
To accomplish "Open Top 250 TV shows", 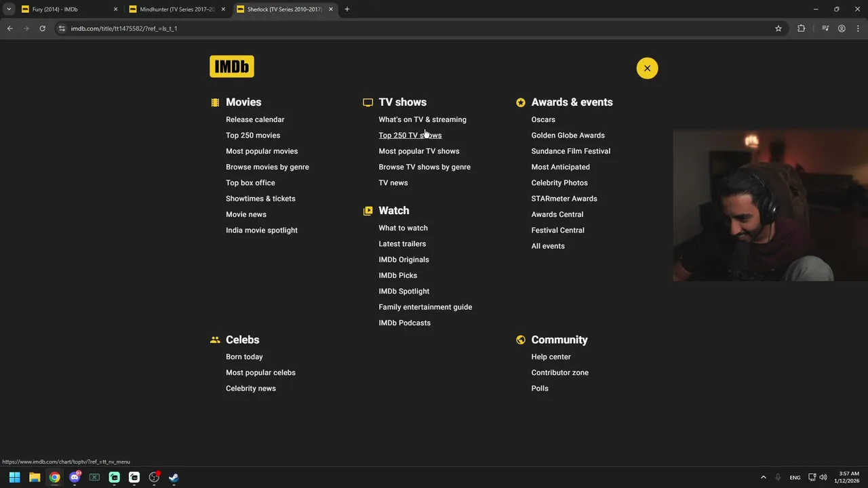I will [x=410, y=135].
